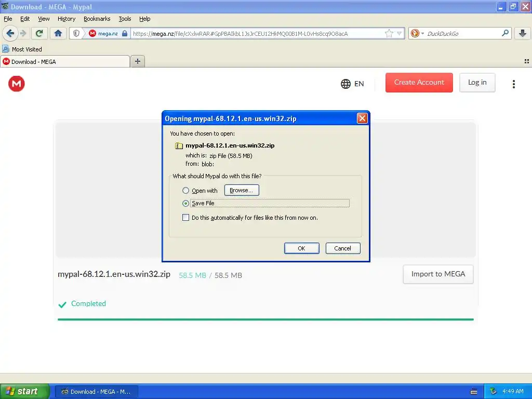Open the tracking protection shield icon
532x399 pixels.
click(x=76, y=33)
